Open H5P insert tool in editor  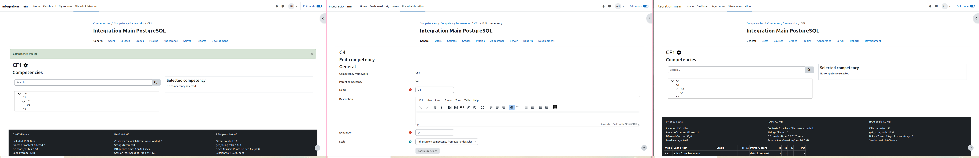click(x=462, y=107)
